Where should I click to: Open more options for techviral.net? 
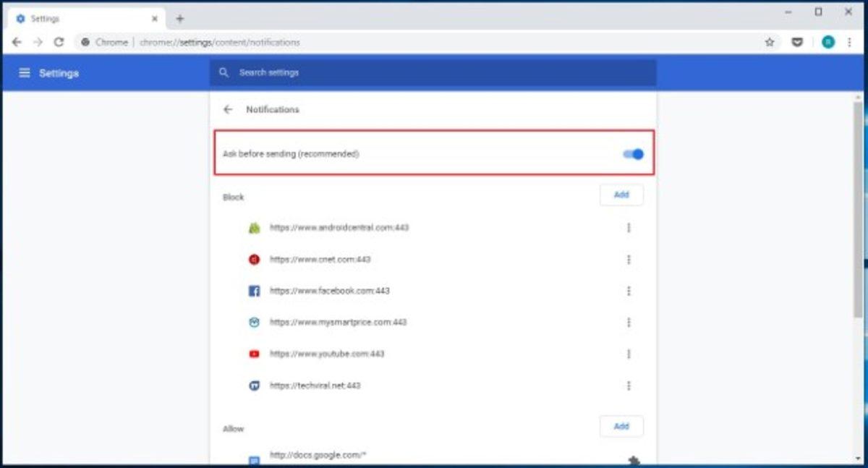[x=629, y=386]
